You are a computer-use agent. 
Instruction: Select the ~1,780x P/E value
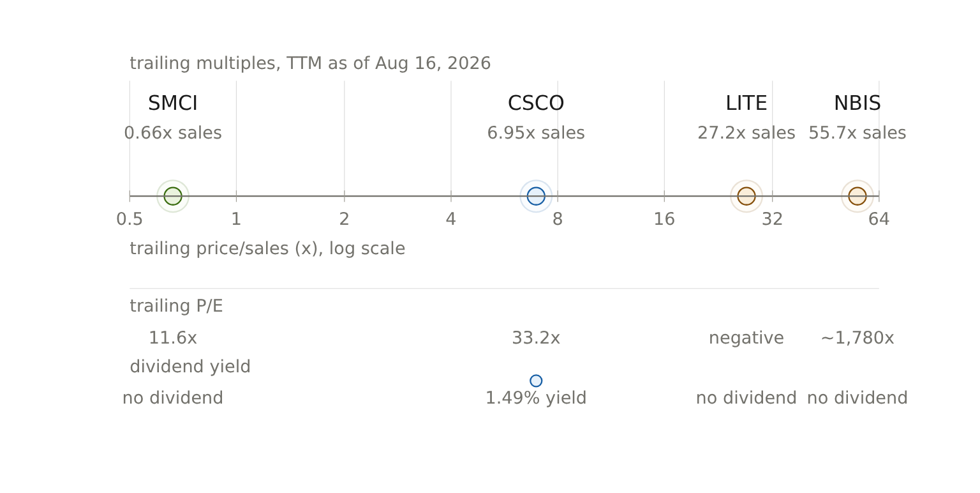[x=857, y=338]
